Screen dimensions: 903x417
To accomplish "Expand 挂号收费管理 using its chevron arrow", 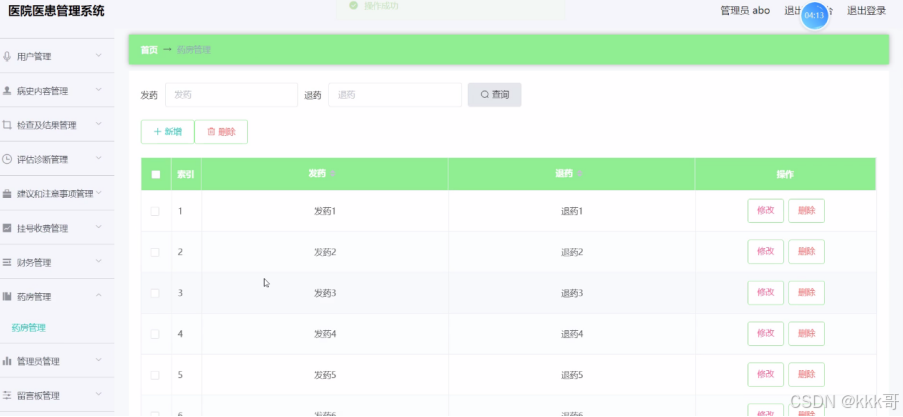I will 98,227.
